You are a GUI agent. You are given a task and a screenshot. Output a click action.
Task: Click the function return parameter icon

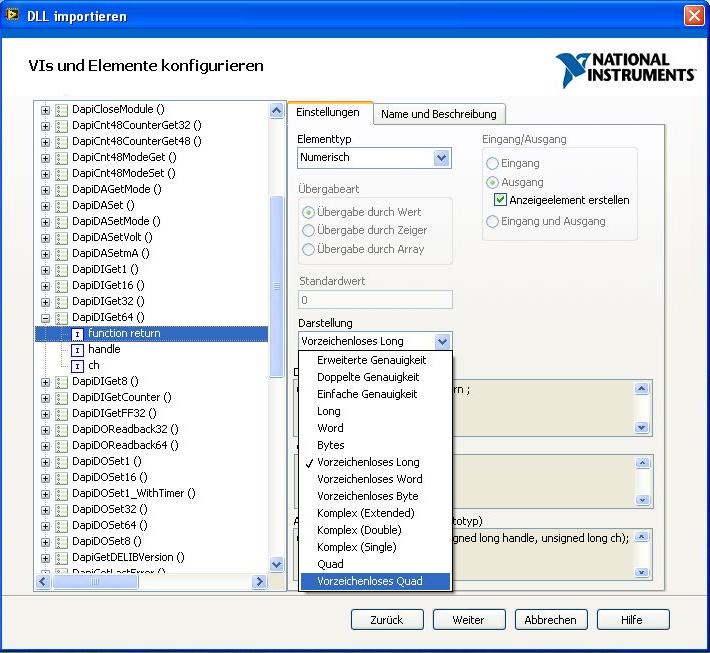77,333
